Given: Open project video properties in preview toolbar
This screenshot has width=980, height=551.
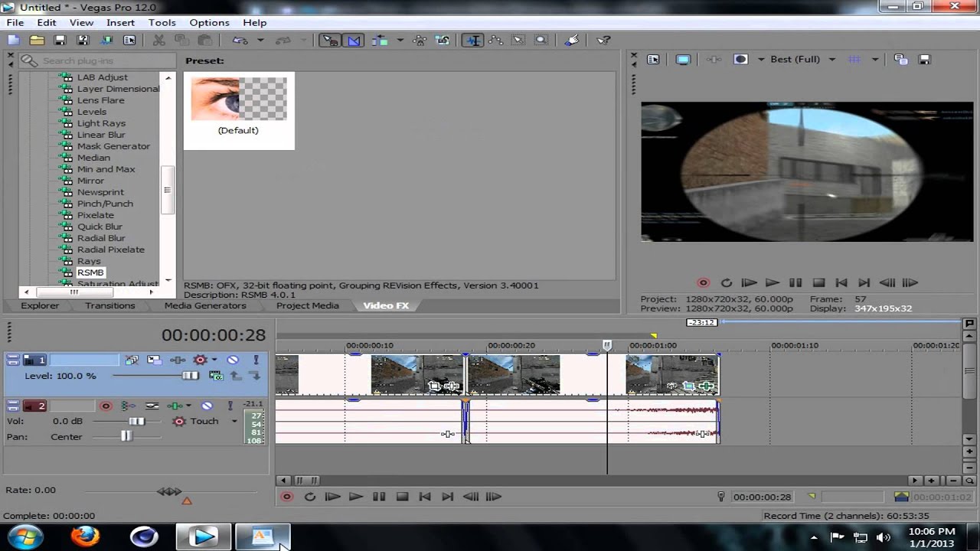Looking at the screenshot, I should click(653, 59).
